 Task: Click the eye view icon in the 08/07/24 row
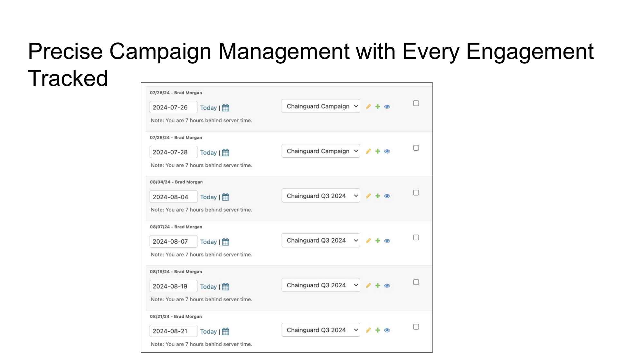tap(387, 241)
